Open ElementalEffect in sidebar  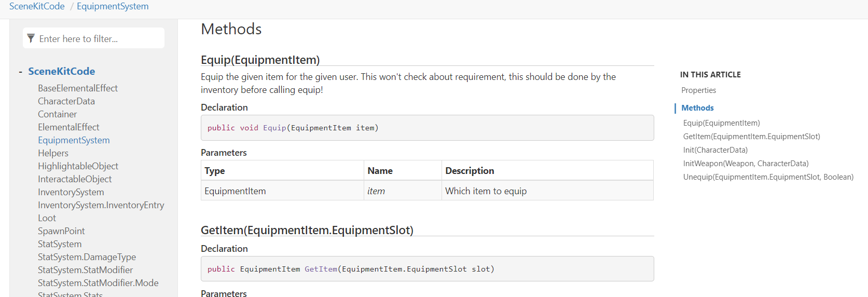pyautogui.click(x=68, y=127)
